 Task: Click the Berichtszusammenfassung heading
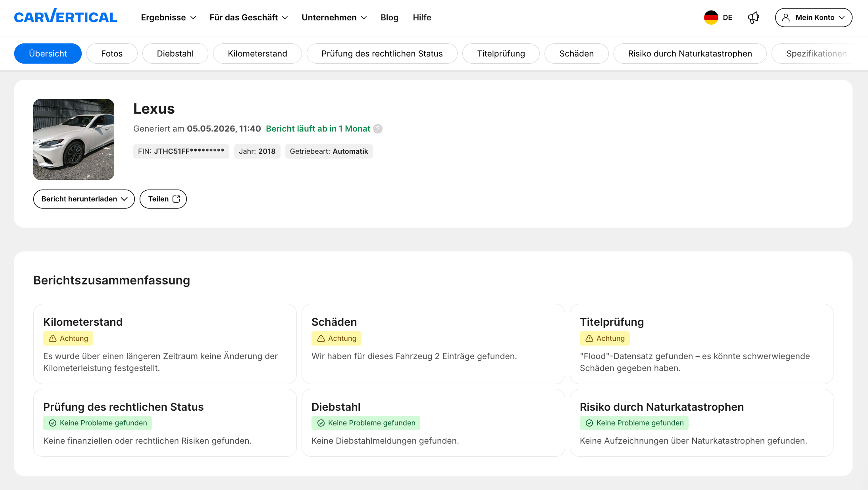[x=111, y=280]
